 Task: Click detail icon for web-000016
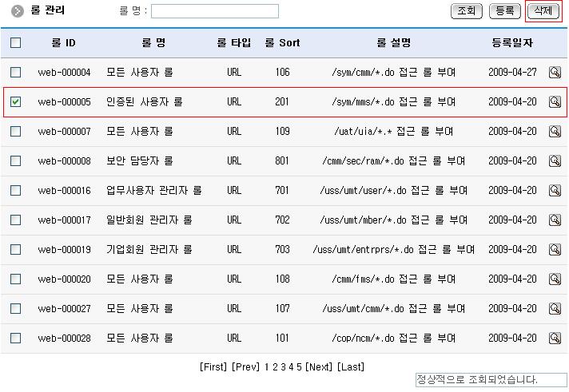tap(555, 191)
